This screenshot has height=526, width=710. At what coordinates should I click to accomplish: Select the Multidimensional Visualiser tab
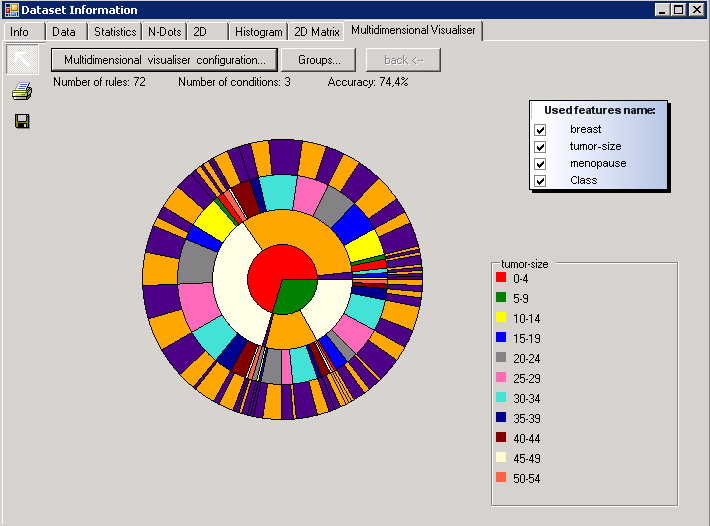pyautogui.click(x=413, y=30)
